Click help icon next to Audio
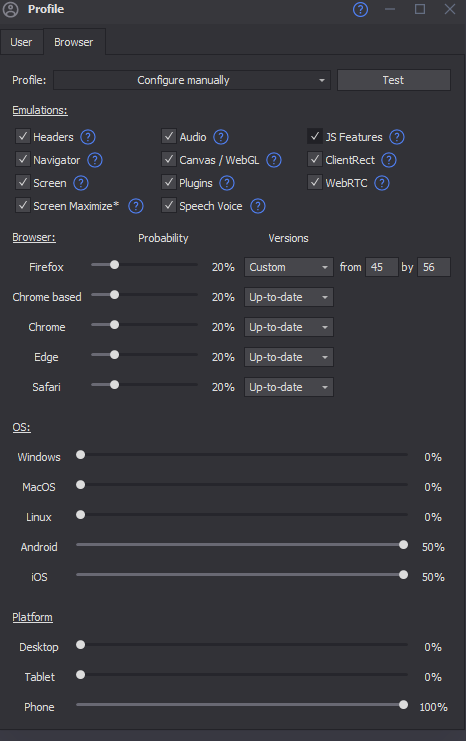Image resolution: width=466 pixels, height=741 pixels. click(x=221, y=137)
